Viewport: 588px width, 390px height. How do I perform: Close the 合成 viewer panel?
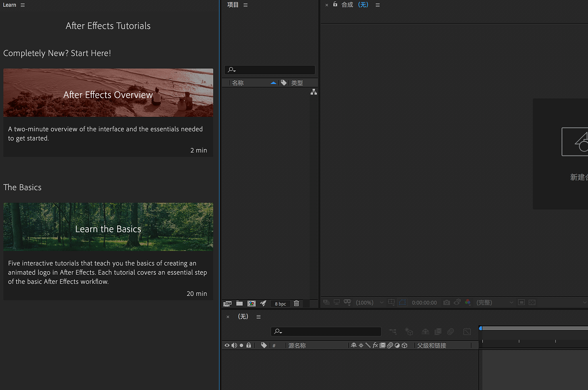click(327, 5)
